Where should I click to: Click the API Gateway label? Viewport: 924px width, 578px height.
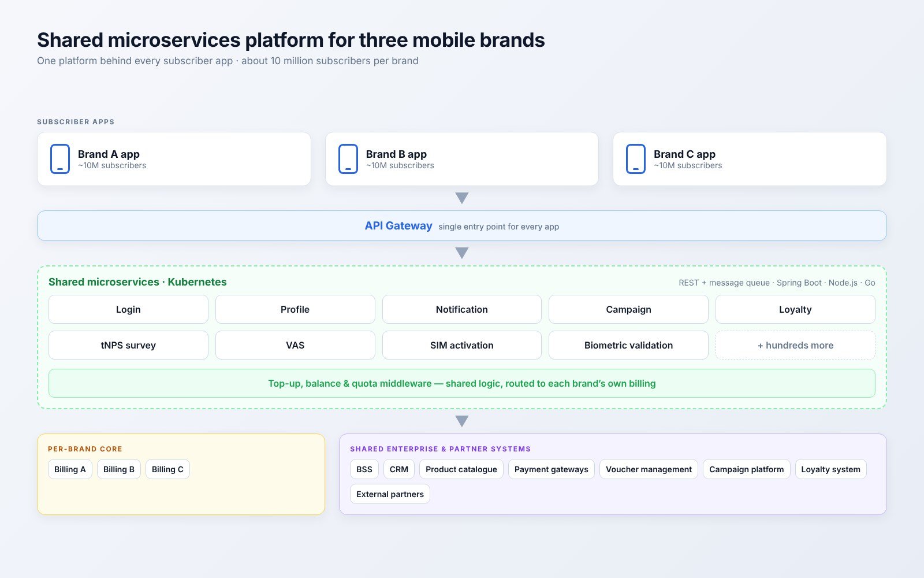(398, 225)
